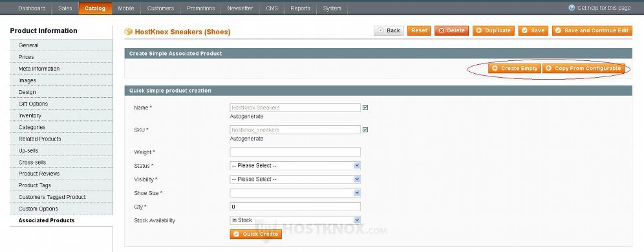Click the Create Empty button
The width and height of the screenshot is (644, 252).
515,69
